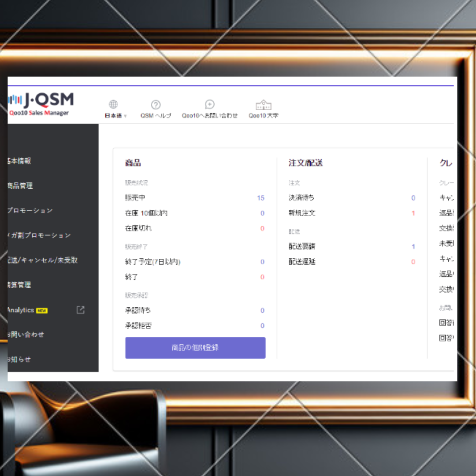This screenshot has width=476, height=476.
Task: Check the 配送要請 count of 1
Action: click(413, 246)
